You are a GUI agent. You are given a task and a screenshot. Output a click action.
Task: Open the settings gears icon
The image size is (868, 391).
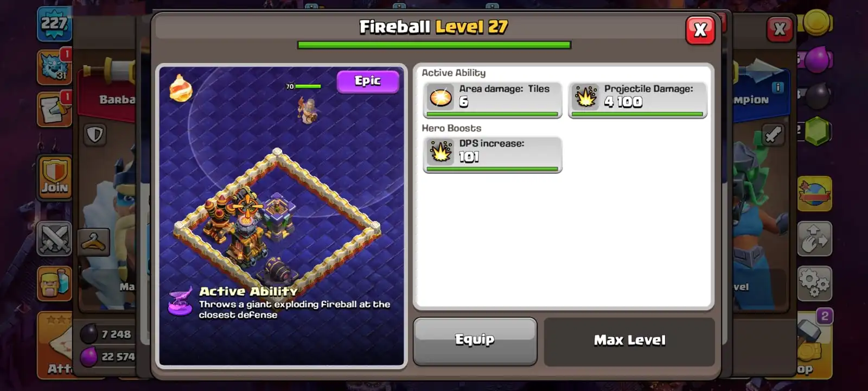[x=814, y=283]
